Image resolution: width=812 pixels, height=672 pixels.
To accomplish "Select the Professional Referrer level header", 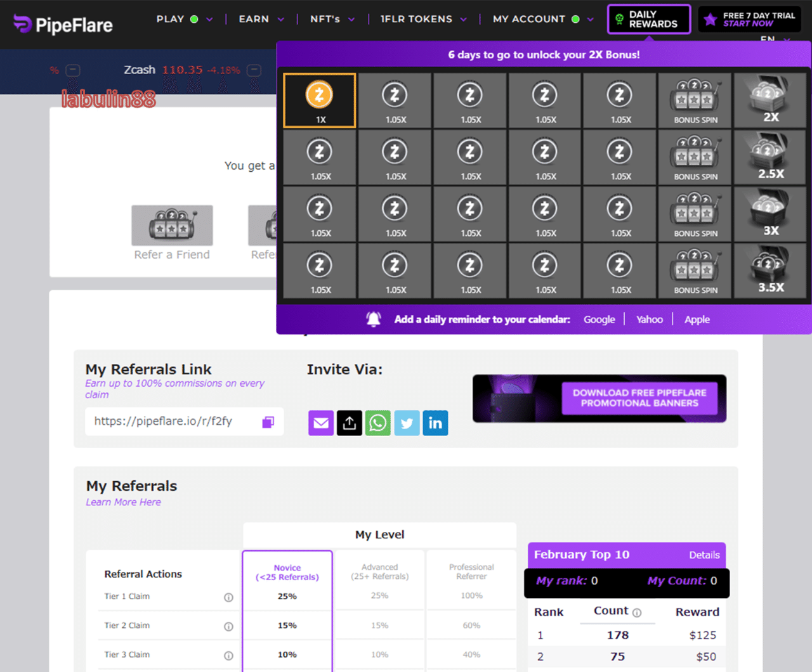I will coord(471,572).
